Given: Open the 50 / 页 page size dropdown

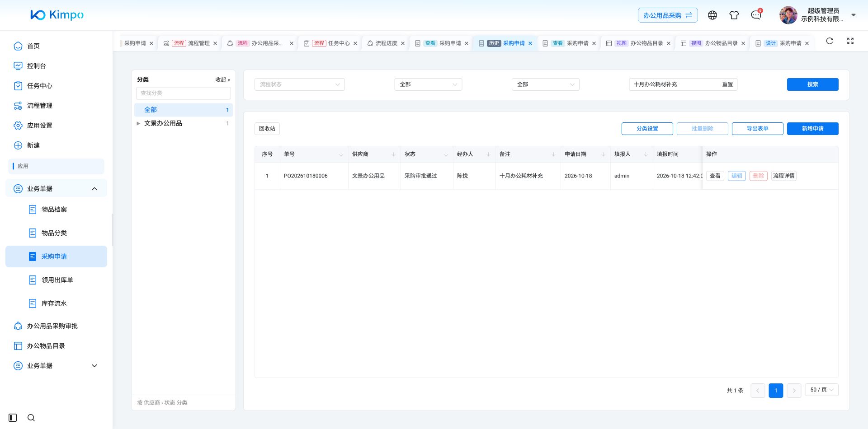Looking at the screenshot, I should tap(821, 390).
